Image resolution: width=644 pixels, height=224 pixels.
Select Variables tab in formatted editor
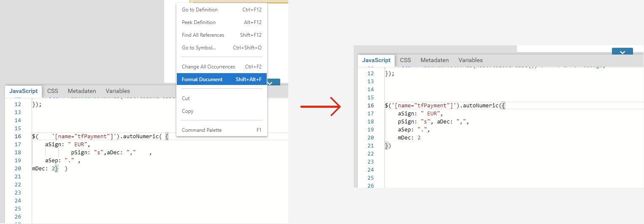click(471, 60)
